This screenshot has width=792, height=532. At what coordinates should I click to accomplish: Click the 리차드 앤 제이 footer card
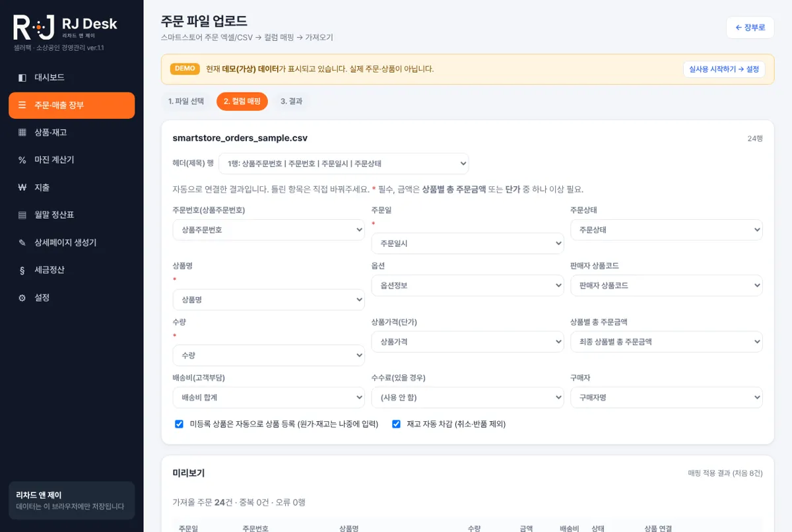point(71,500)
